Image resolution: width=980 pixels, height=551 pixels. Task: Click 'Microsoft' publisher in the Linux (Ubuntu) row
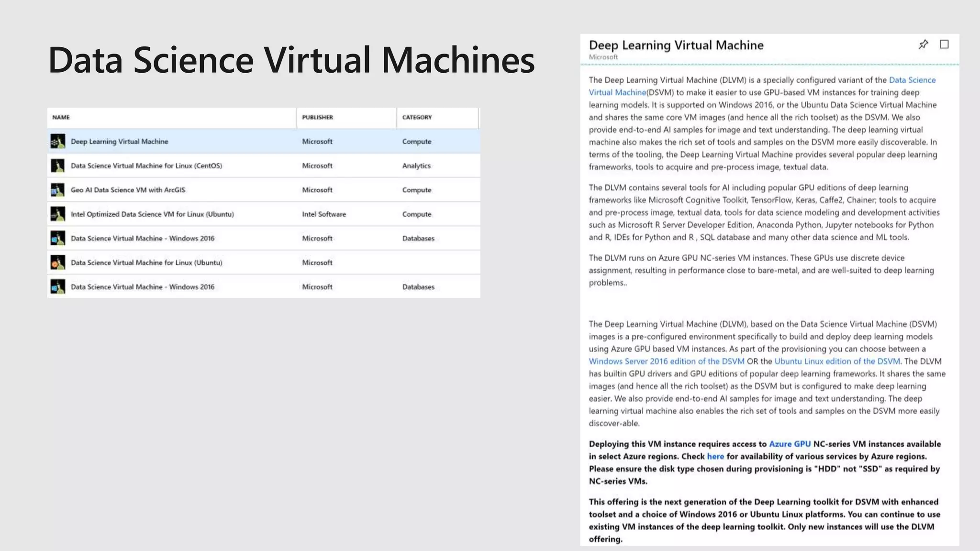coord(317,262)
